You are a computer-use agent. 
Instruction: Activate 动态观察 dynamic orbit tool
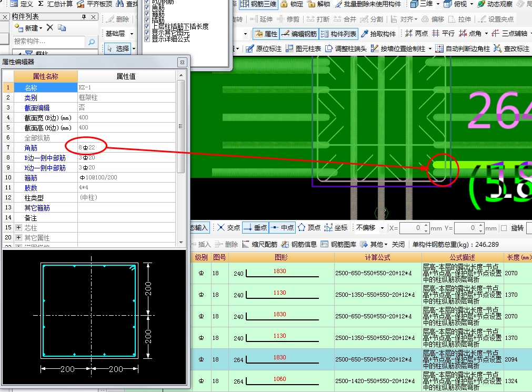[495, 4]
